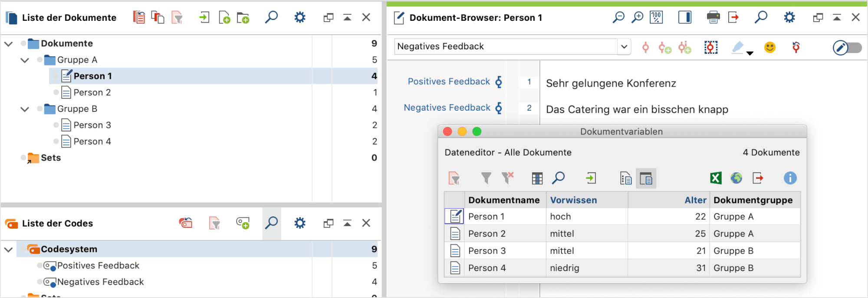Toggle activation circle for Gruppe B

click(x=40, y=109)
